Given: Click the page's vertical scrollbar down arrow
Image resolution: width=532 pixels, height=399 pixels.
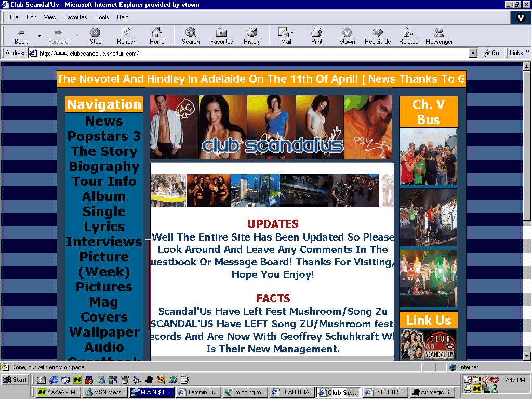Looking at the screenshot, I should pos(527,356).
